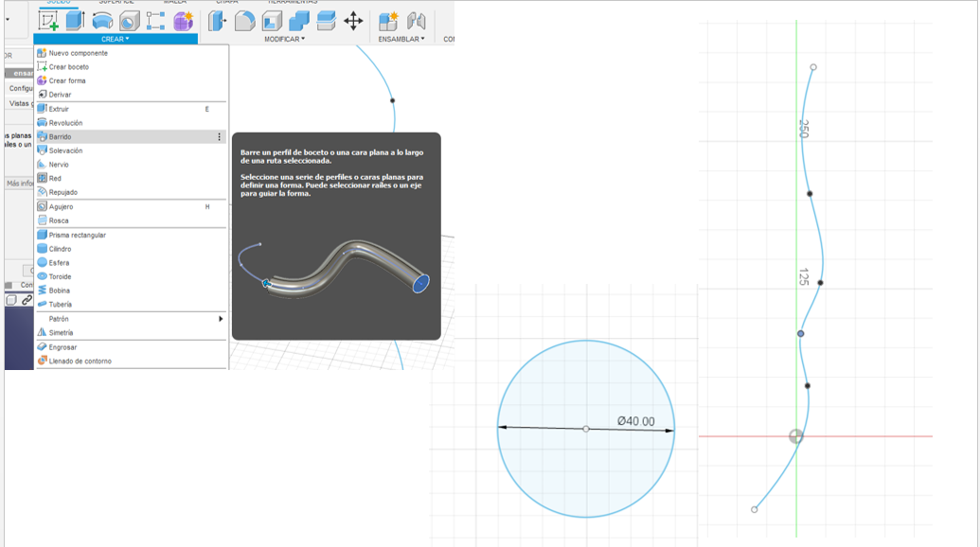The width and height of the screenshot is (980, 547).
Task: Click Bobina in the menu list
Action: pyautogui.click(x=132, y=291)
